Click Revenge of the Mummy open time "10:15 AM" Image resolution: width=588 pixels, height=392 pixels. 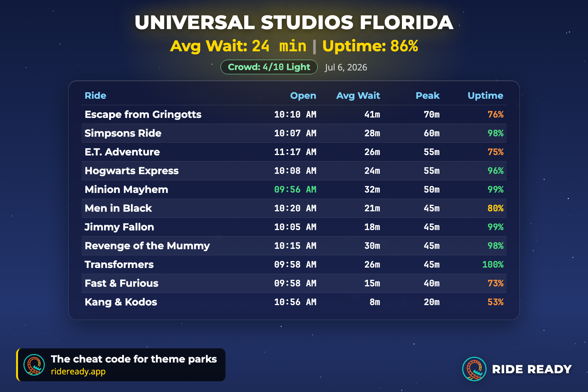pos(295,246)
